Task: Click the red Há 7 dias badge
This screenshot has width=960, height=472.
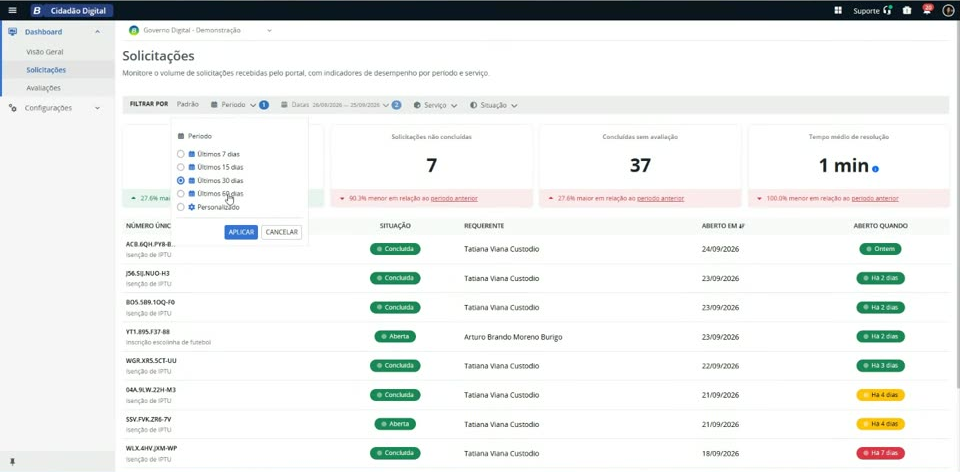Action: click(880, 453)
